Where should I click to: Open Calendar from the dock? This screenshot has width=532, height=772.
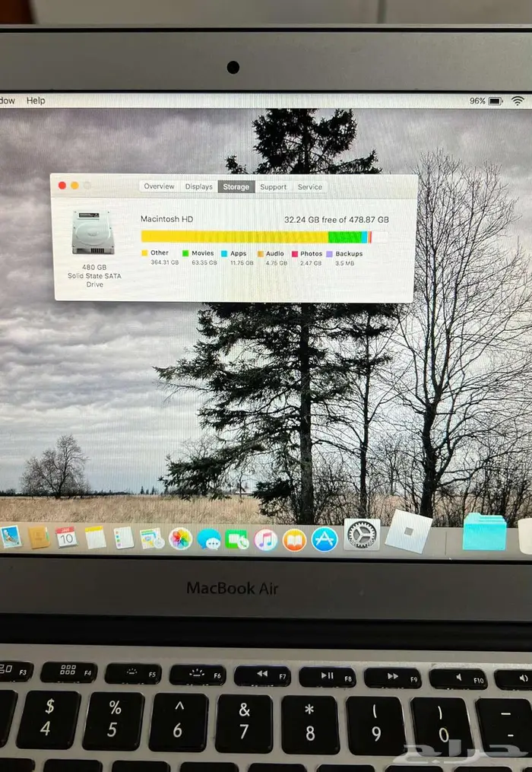coord(66,537)
